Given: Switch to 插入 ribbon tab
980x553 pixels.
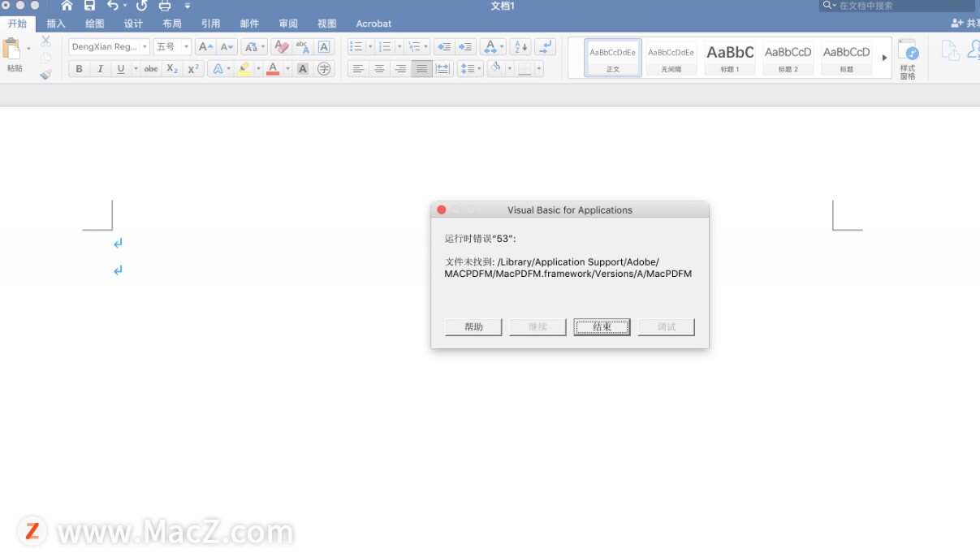Looking at the screenshot, I should tap(56, 24).
